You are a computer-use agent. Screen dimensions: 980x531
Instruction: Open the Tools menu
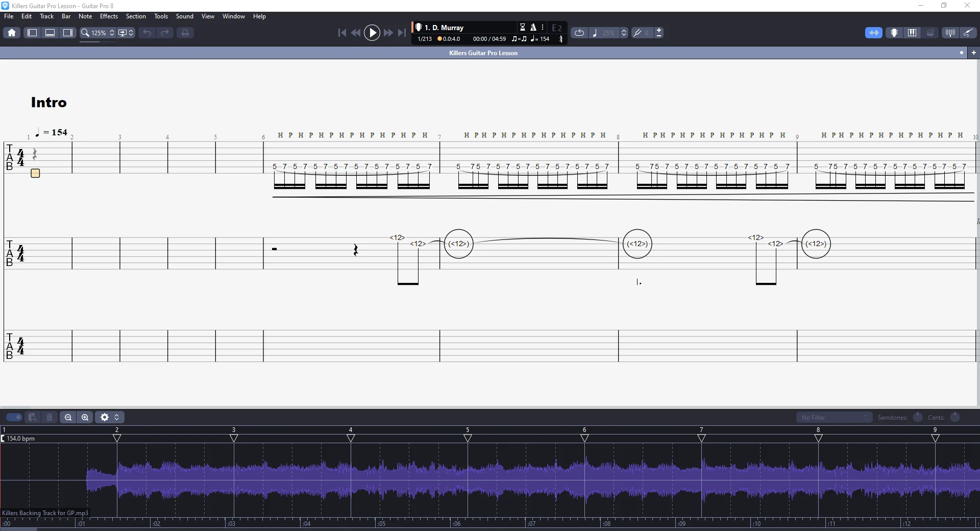tap(161, 16)
